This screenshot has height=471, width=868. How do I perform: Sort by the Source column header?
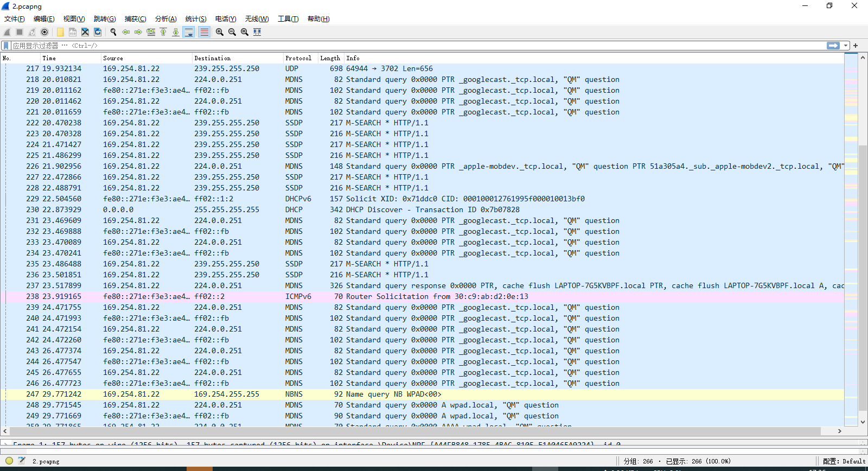[146, 58]
